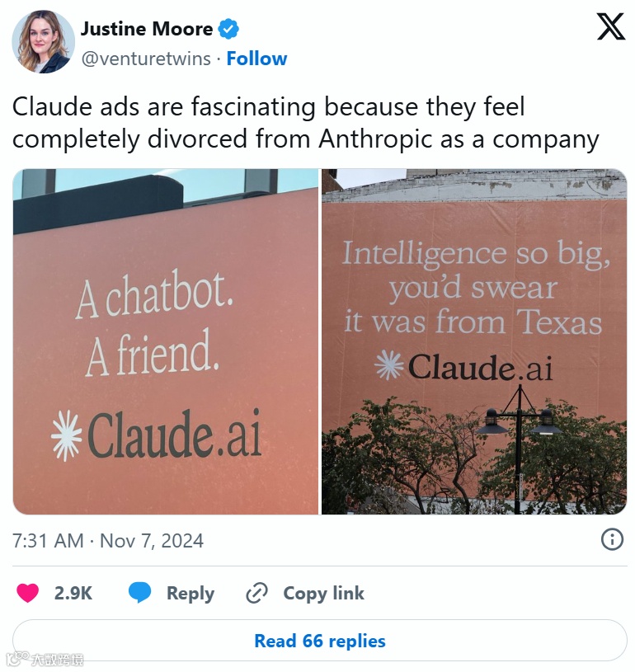Open the 'Intelligence so big' Texas photo
Image resolution: width=635 pixels, height=672 pixels.
[474, 341]
